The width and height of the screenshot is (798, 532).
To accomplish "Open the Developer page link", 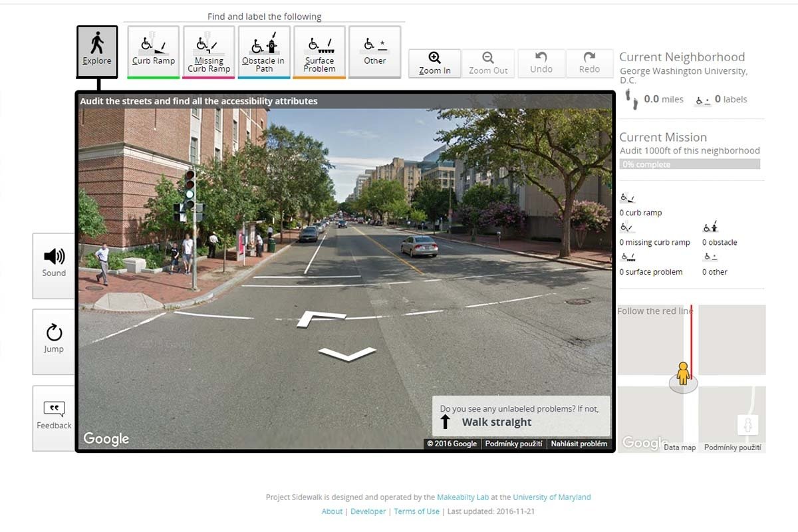I will (368, 511).
